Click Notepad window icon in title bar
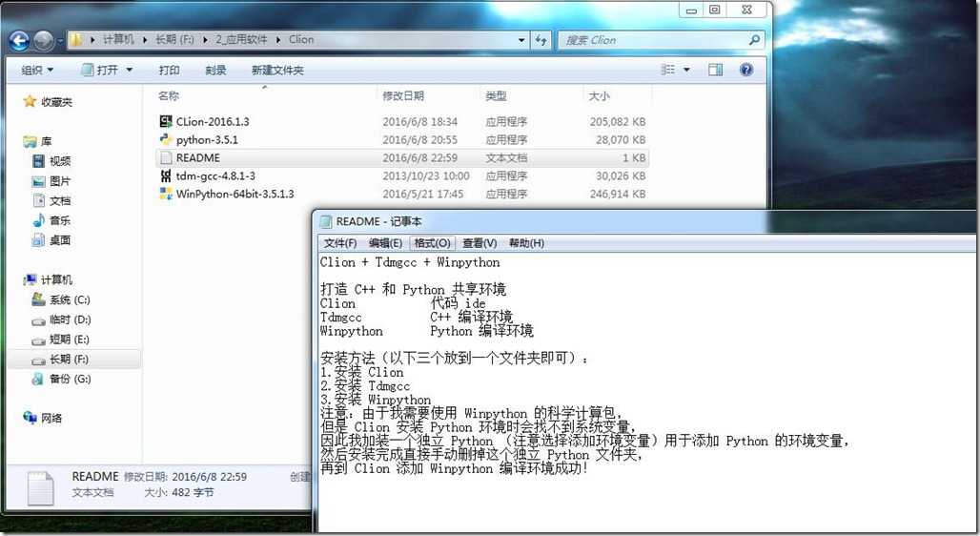Viewport: 980px width, 536px height. tap(326, 221)
